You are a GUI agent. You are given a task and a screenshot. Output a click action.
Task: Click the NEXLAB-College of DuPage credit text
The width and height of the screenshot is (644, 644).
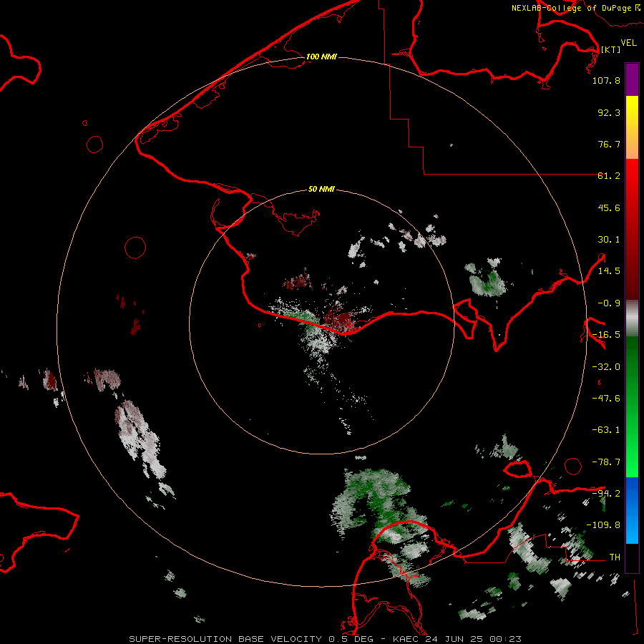coord(572,8)
